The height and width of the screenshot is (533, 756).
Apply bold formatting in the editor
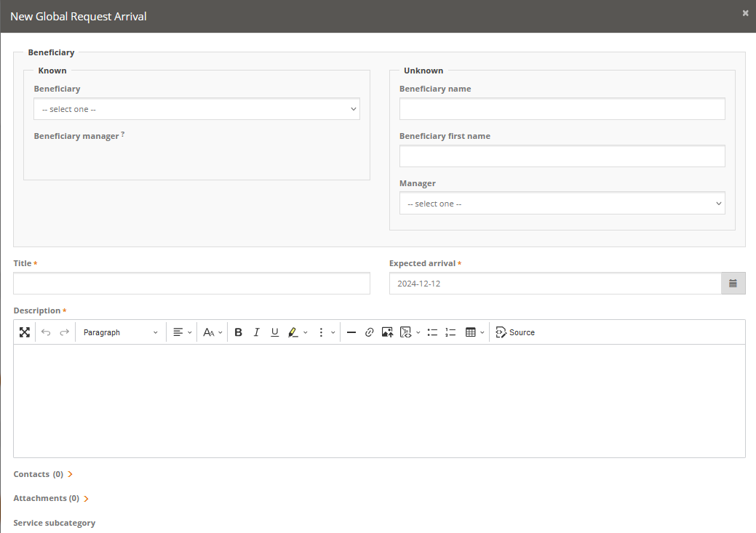[238, 332]
